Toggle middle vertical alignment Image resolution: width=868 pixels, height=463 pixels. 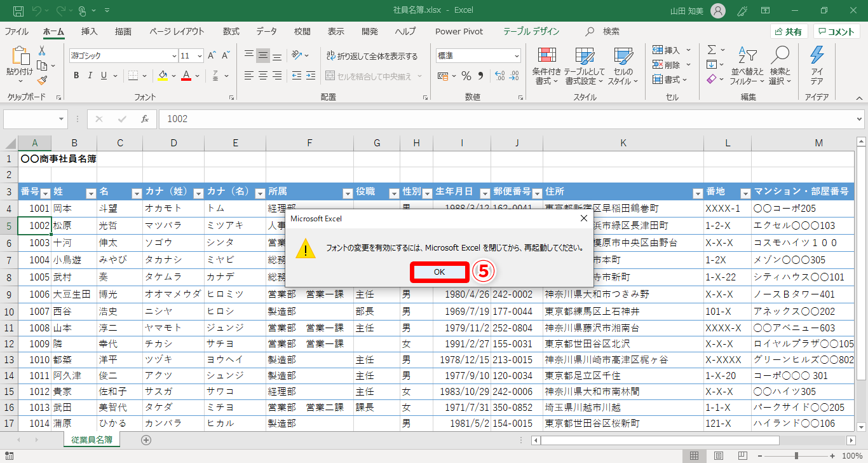(x=263, y=55)
